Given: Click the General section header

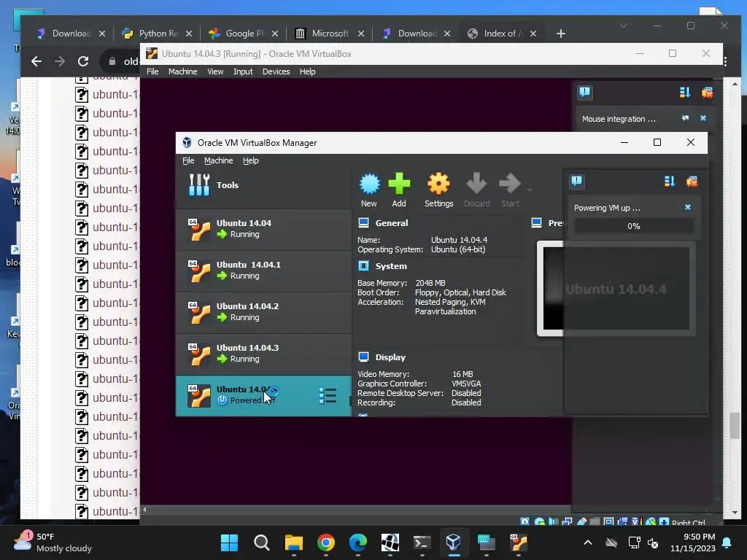Looking at the screenshot, I should [391, 223].
